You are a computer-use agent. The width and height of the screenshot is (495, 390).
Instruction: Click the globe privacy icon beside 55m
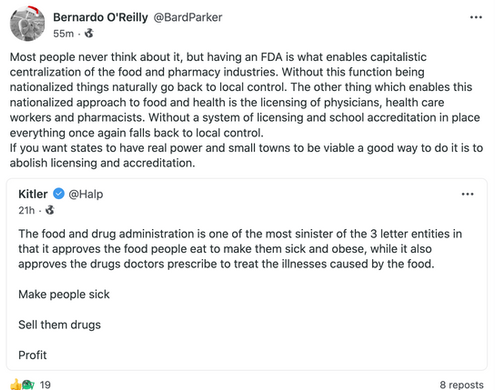pyautogui.click(x=89, y=33)
